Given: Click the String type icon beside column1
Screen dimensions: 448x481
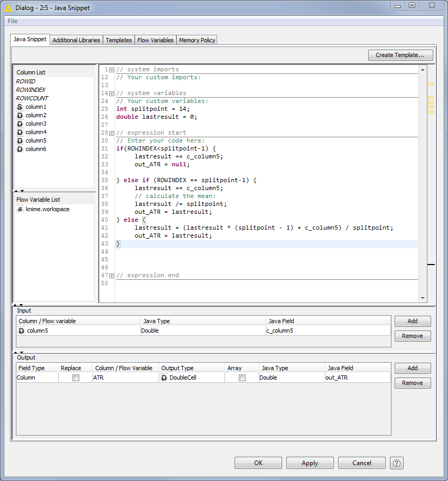Looking at the screenshot, I should 20,107.
